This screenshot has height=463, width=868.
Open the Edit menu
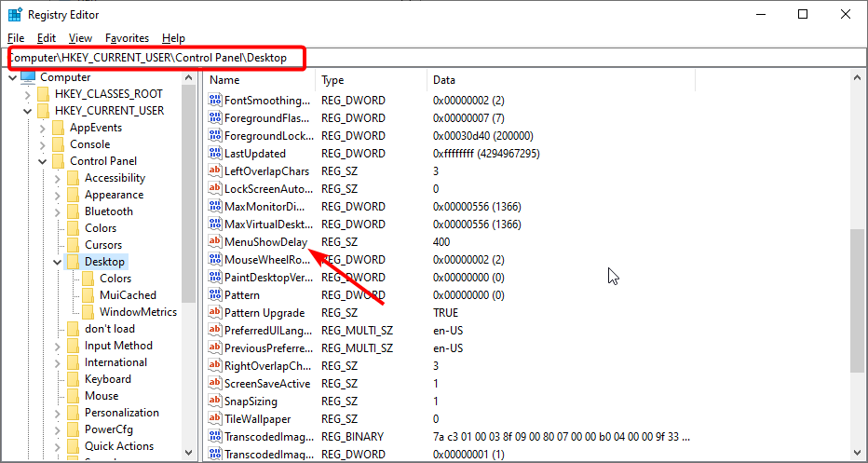click(x=47, y=38)
